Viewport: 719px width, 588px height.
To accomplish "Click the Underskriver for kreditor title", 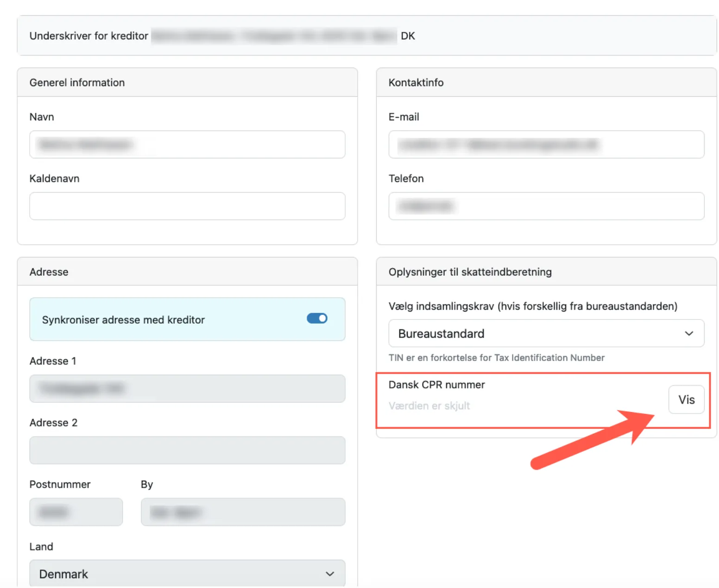I will tap(88, 36).
